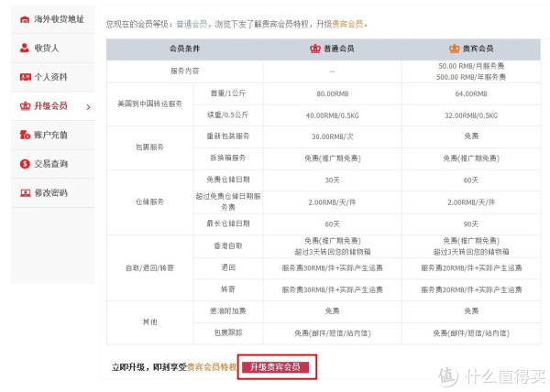Image resolution: width=550 pixels, height=392 pixels.
Task: Click the person icon beside 收货人
Action: pos(25,48)
